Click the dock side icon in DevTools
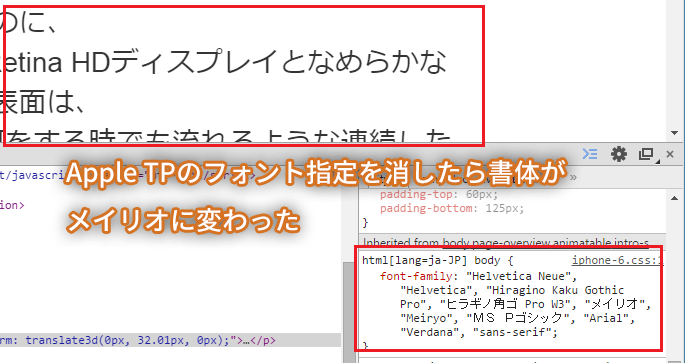 pyautogui.click(x=646, y=154)
